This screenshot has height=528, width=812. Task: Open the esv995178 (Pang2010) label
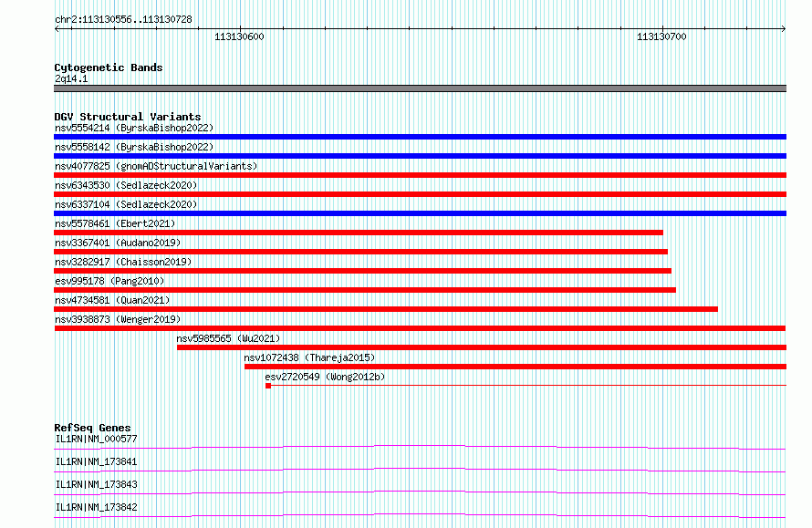(x=109, y=281)
